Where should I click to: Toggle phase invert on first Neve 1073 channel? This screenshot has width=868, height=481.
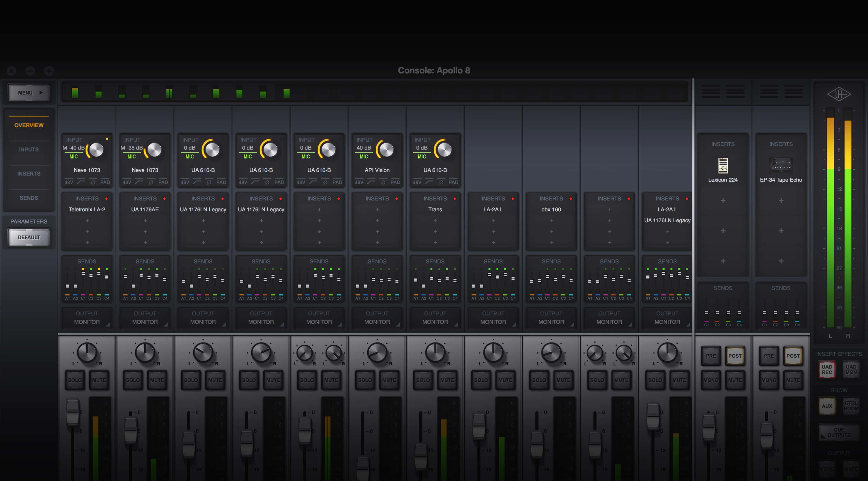point(93,182)
